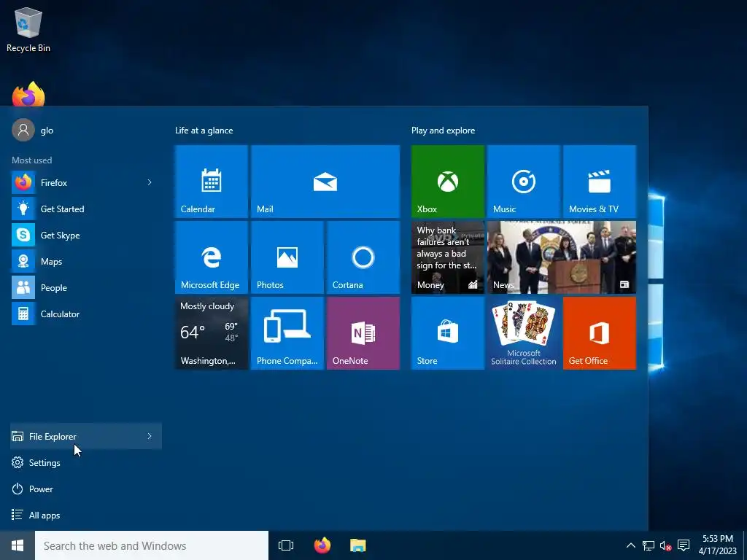Open the Music tile
The width and height of the screenshot is (747, 560).
pyautogui.click(x=523, y=182)
